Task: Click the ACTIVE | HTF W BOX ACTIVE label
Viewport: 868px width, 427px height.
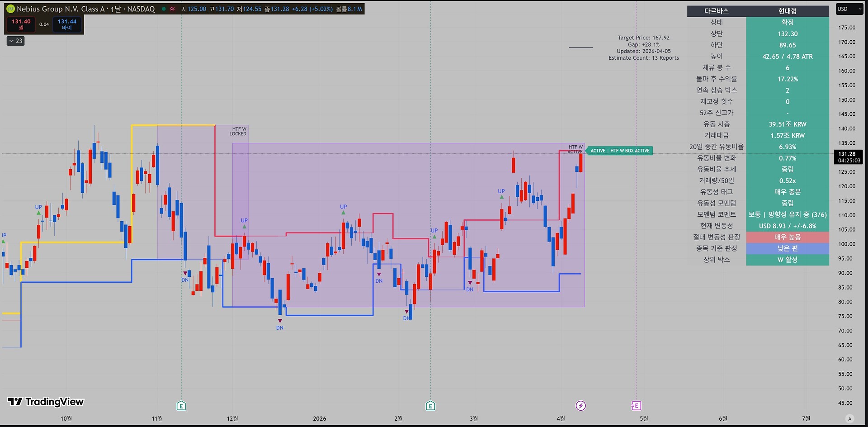Action: 620,151
